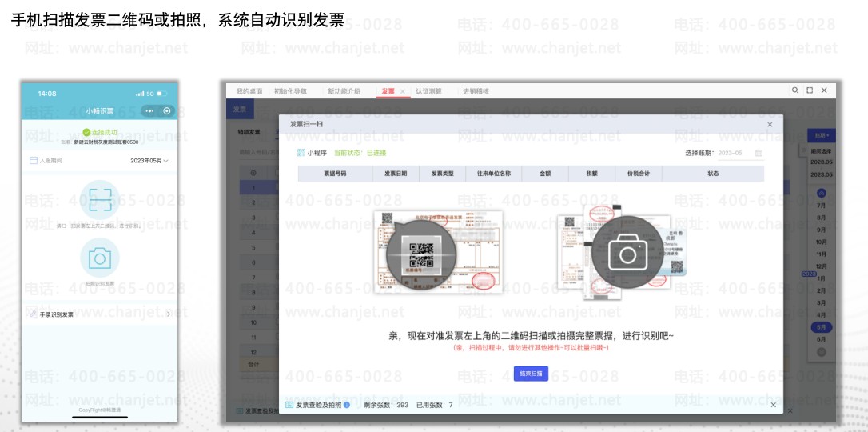Click the 状态 column header

coord(713,174)
